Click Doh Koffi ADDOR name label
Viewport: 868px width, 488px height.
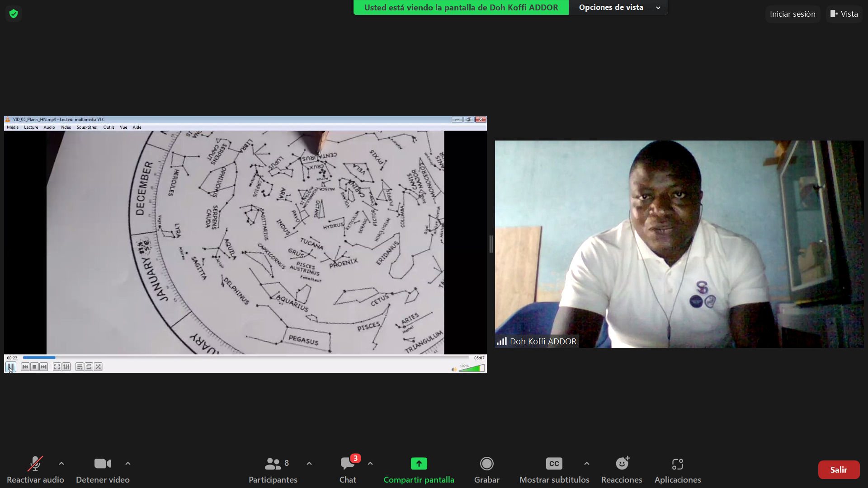click(543, 342)
